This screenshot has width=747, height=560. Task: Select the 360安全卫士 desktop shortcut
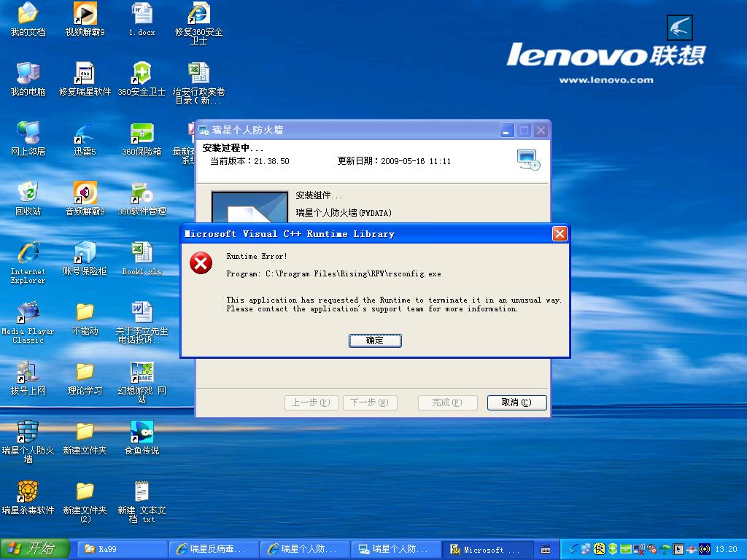point(142,79)
